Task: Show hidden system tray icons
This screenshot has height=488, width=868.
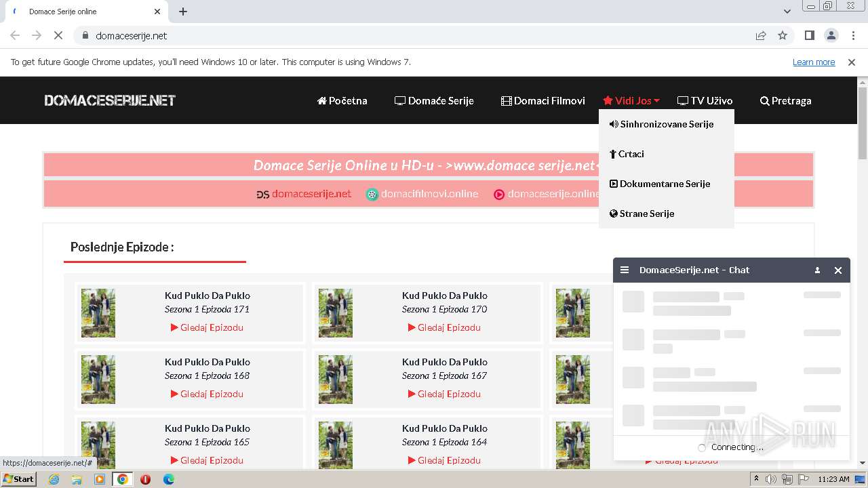Action: point(757,479)
